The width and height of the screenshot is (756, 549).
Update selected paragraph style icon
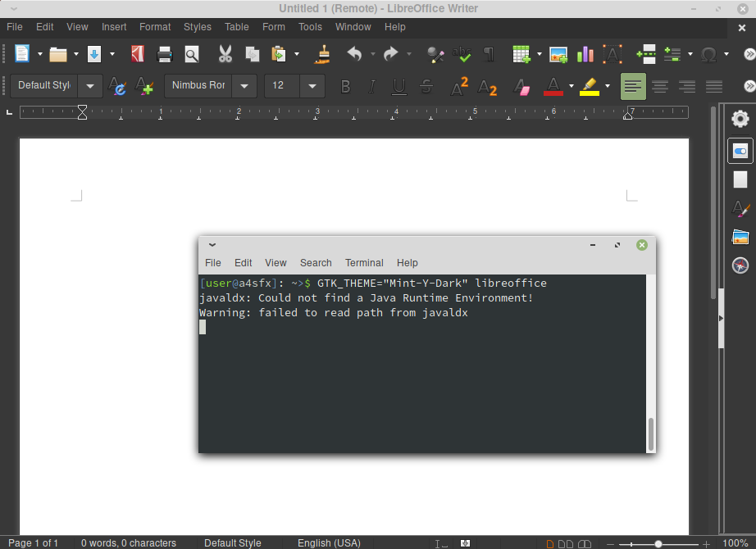tap(116, 87)
